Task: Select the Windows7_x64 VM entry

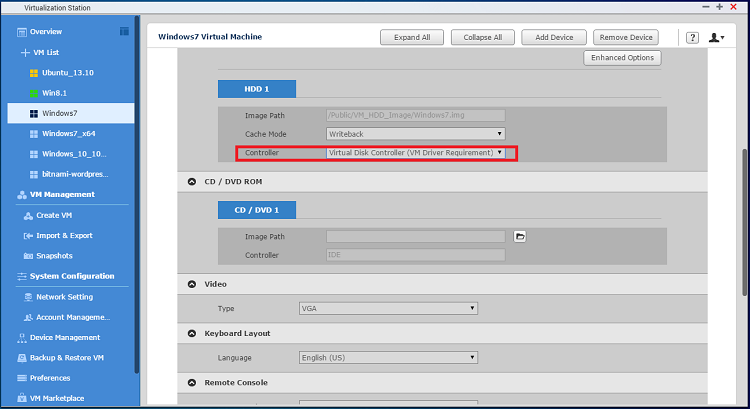Action: (68, 134)
